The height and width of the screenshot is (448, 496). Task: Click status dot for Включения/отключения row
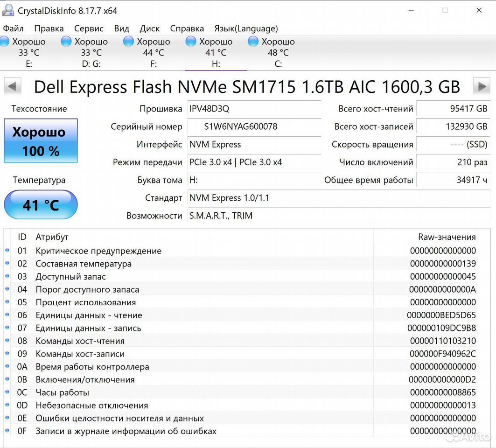click(7, 379)
